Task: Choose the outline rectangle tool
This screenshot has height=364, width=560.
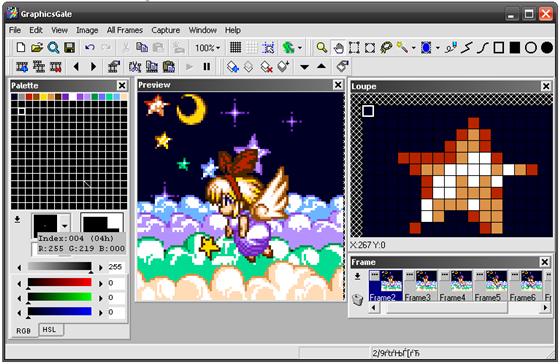Action: click(499, 48)
